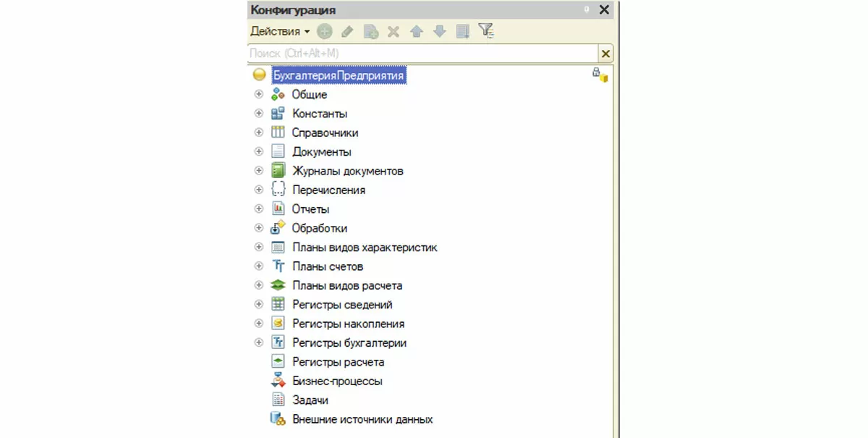Click the Общие colored circles icon
Image resolution: width=868 pixels, height=438 pixels.
pyautogui.click(x=278, y=95)
